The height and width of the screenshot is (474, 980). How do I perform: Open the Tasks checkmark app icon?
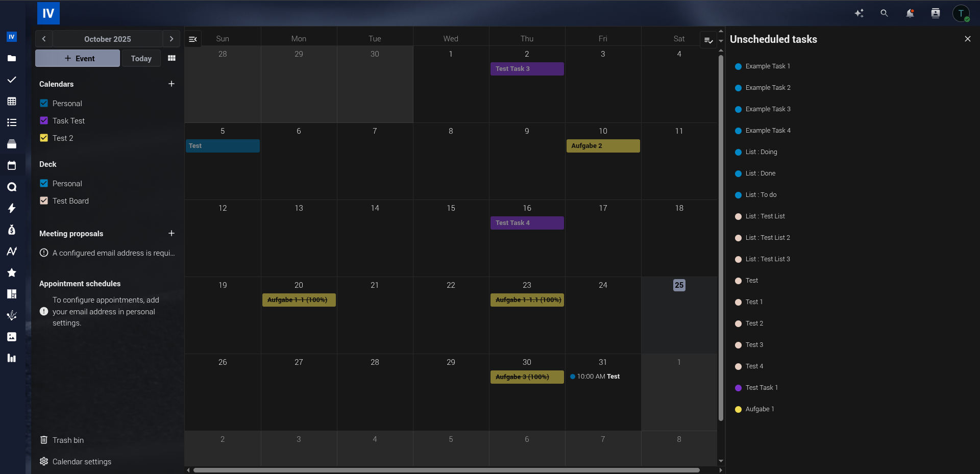point(12,80)
